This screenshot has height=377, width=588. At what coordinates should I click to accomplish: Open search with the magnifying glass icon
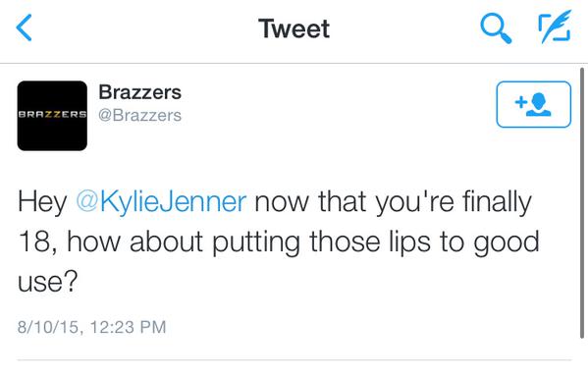click(496, 28)
